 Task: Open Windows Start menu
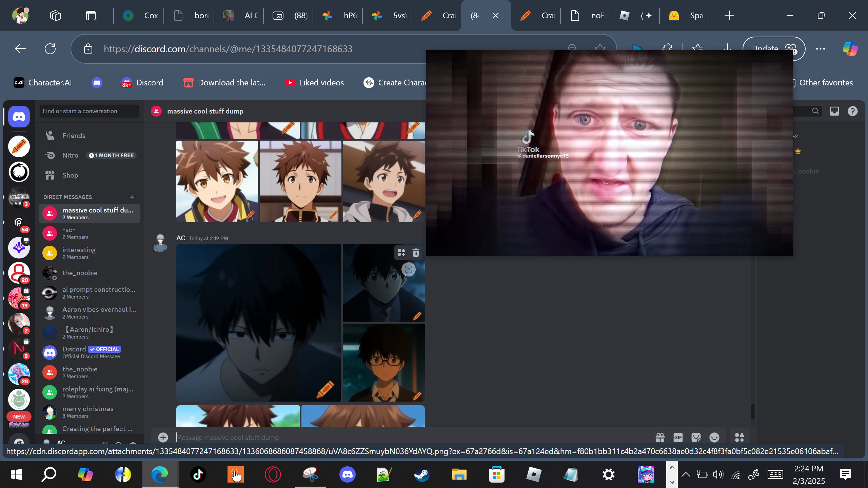(16, 474)
